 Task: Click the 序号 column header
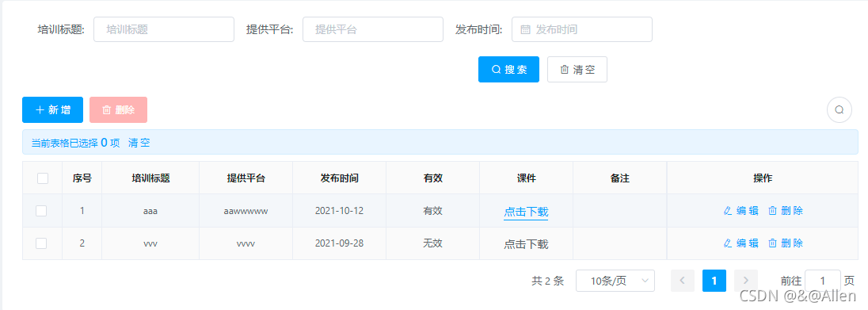coord(82,178)
